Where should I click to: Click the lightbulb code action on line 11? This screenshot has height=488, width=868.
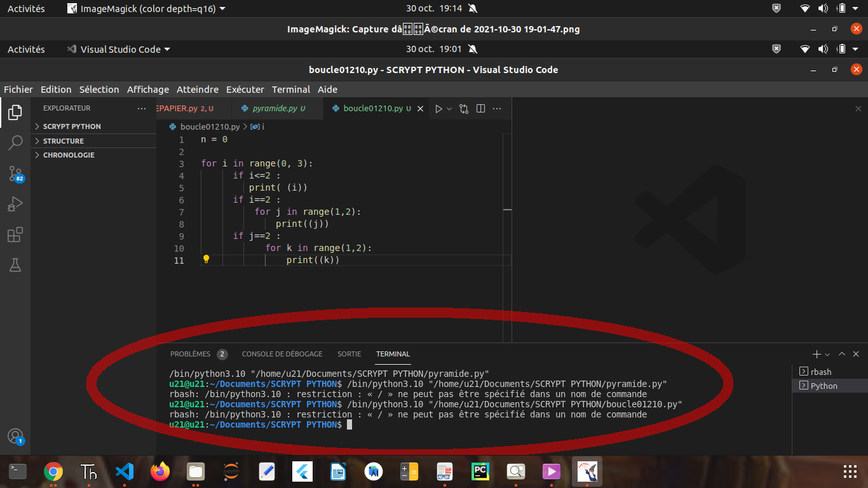206,259
